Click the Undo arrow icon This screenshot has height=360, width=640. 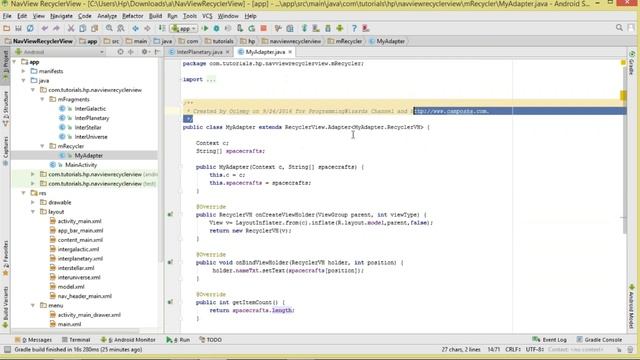point(44,28)
